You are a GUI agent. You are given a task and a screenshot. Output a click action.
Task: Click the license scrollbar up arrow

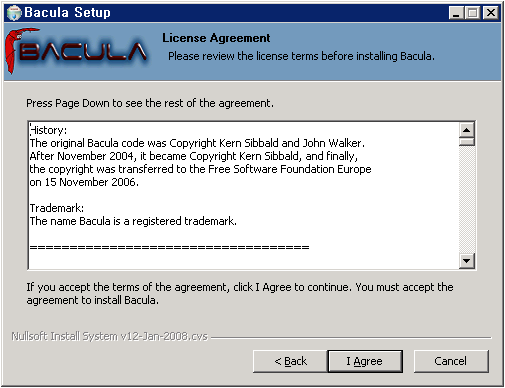(467, 130)
